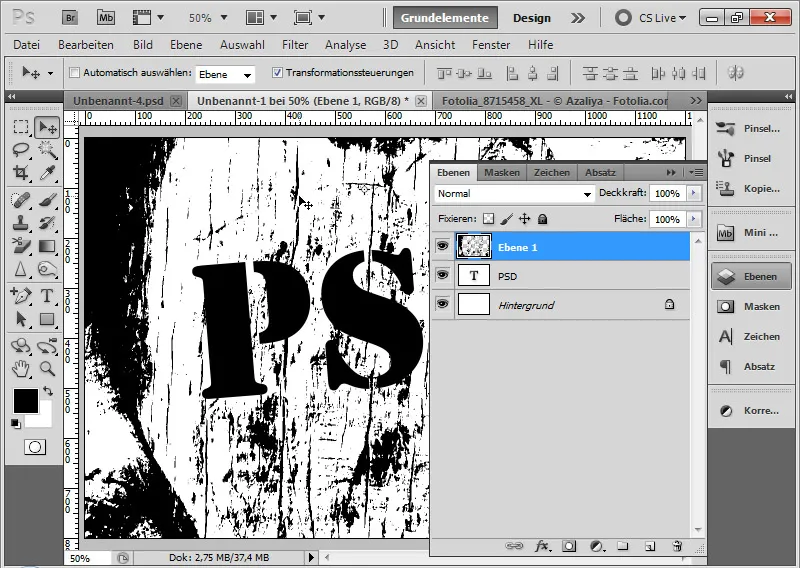The image size is (800, 568).
Task: Open the Datei menu
Action: pos(27,45)
